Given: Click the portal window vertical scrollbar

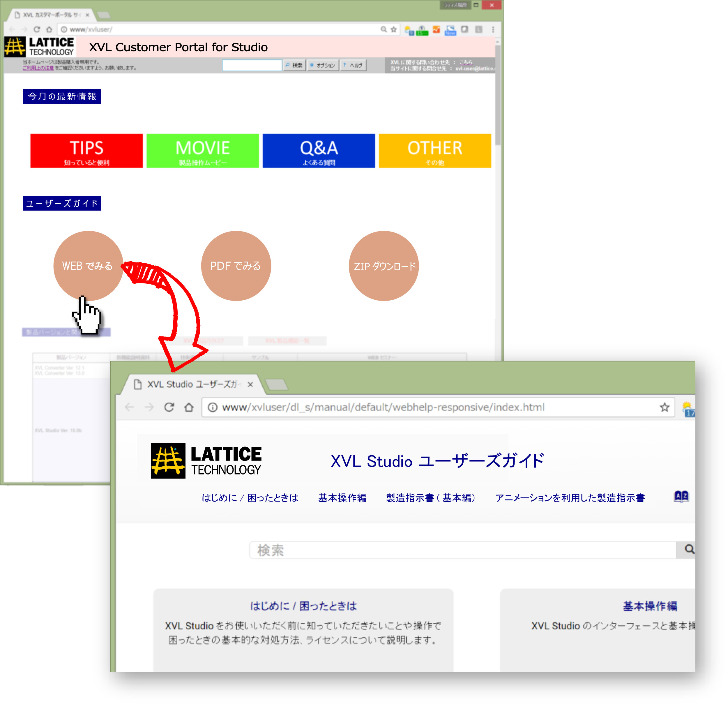Looking at the screenshot, I should [x=498, y=95].
